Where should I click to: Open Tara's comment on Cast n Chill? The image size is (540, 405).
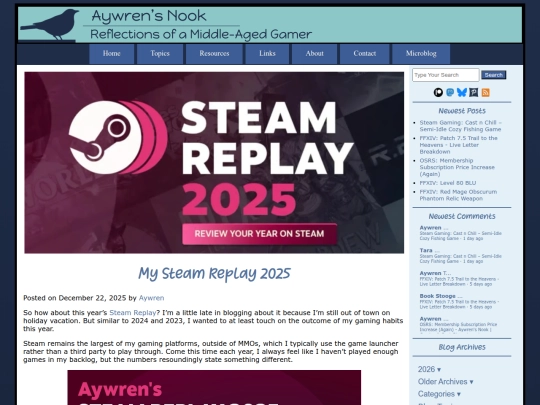pyautogui.click(x=460, y=259)
